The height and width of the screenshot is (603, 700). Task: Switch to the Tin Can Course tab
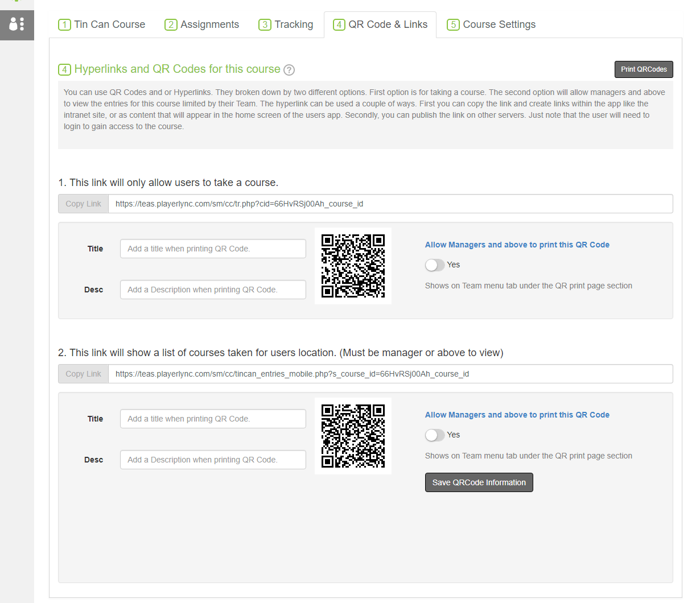point(102,24)
